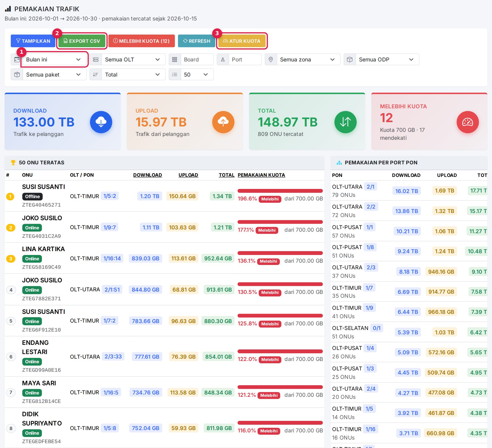
Task: Click the MELEBIHI KUOTA (12) button
Action: tap(141, 41)
